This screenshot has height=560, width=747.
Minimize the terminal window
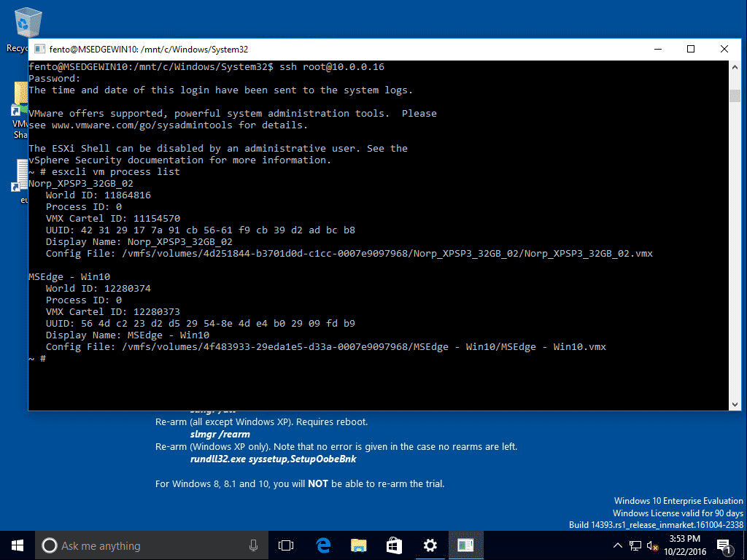(658, 49)
